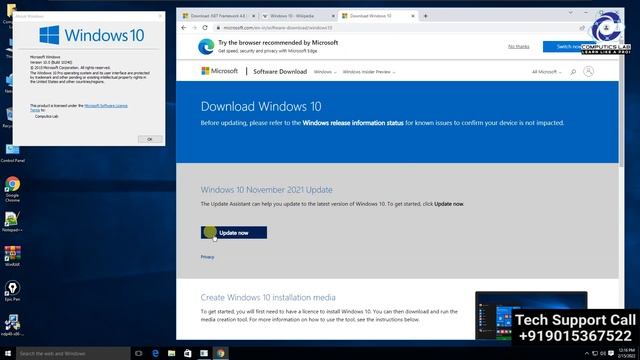This screenshot has width=640, height=360.
Task: Reload the page with the refresh icon
Action: coord(205,28)
